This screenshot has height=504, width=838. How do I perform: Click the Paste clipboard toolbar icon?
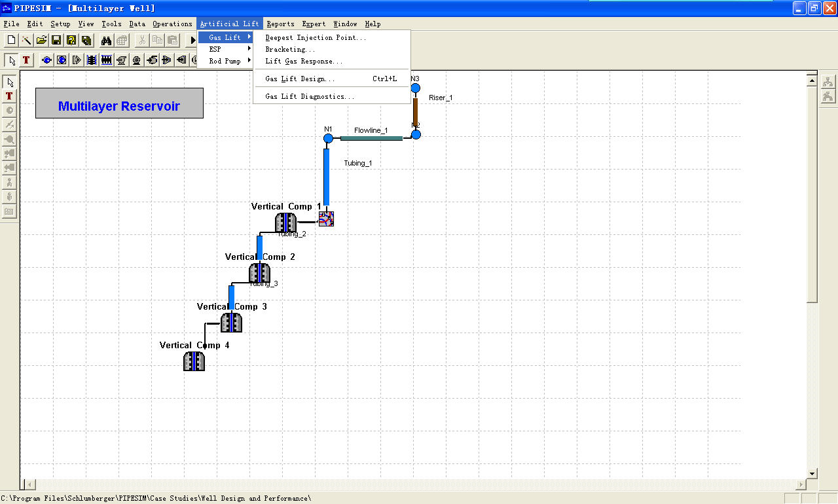point(172,40)
